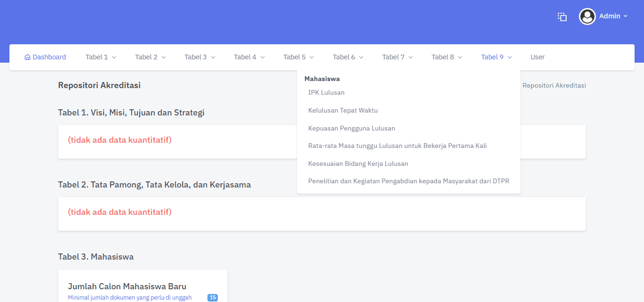Open the Tabel 5 dropdown menu
Screen dimensions: 644x302
coord(299,57)
